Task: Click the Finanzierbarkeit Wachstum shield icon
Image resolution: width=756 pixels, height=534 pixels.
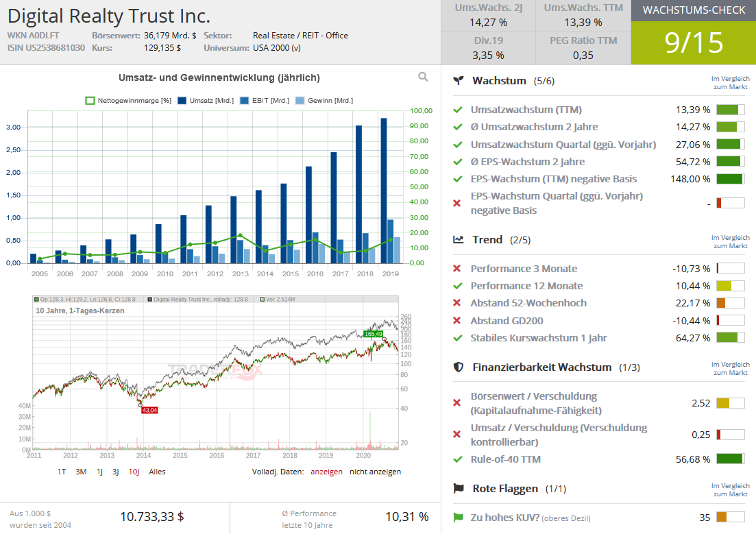Action: pos(459,367)
